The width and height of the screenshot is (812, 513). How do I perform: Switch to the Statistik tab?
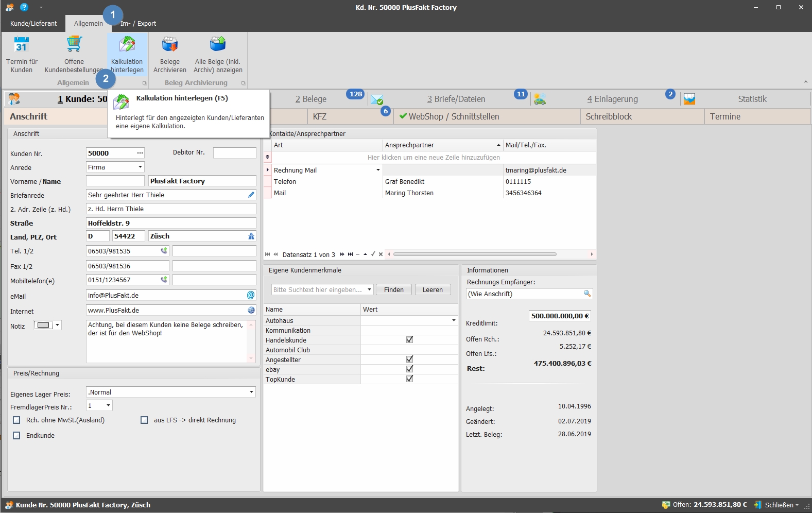(752, 99)
